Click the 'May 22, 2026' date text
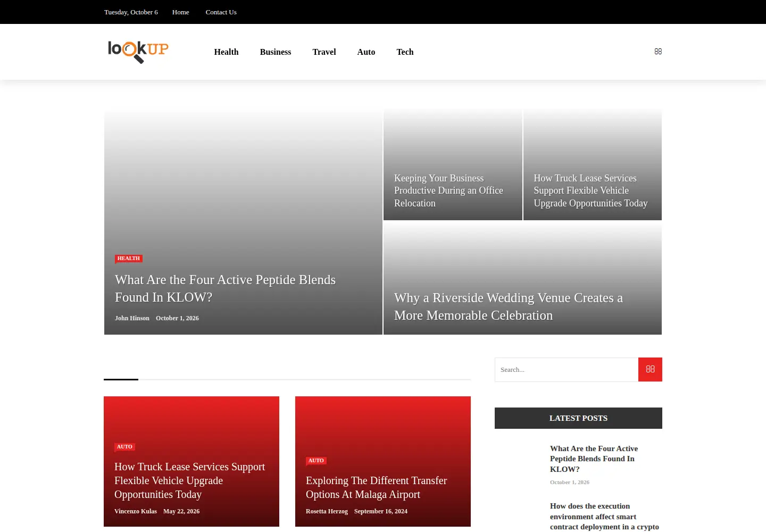The image size is (766, 532). tap(181, 511)
